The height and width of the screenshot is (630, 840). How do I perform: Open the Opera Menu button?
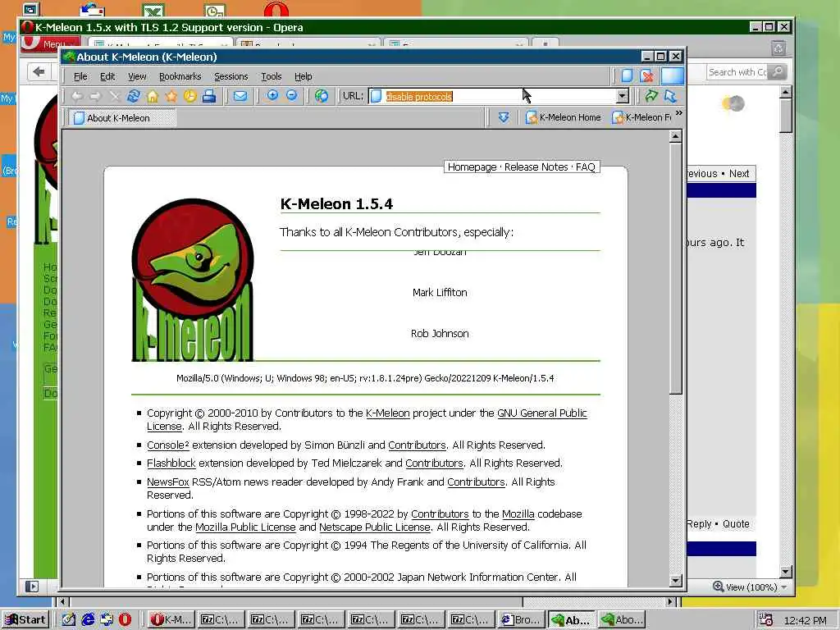tap(51, 43)
